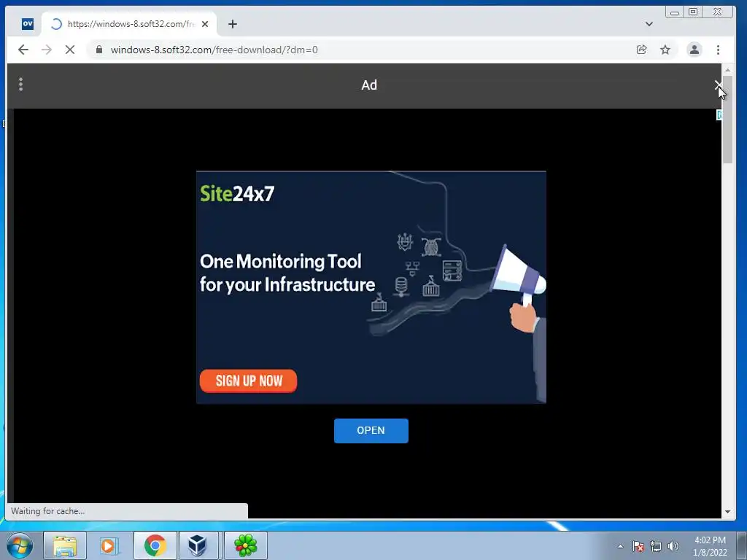The width and height of the screenshot is (747, 560).
Task: Click the vertical scrollbar thumb
Action: (727, 119)
